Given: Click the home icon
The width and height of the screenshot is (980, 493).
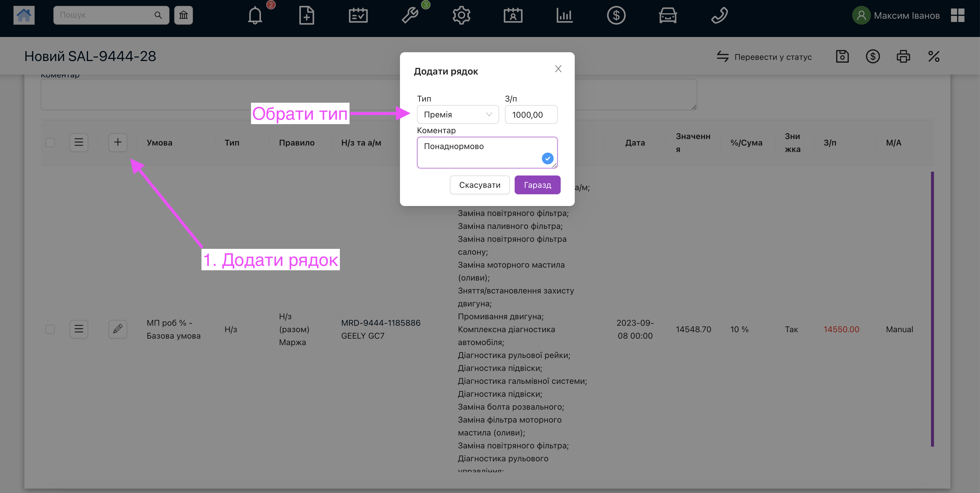Looking at the screenshot, I should (23, 15).
